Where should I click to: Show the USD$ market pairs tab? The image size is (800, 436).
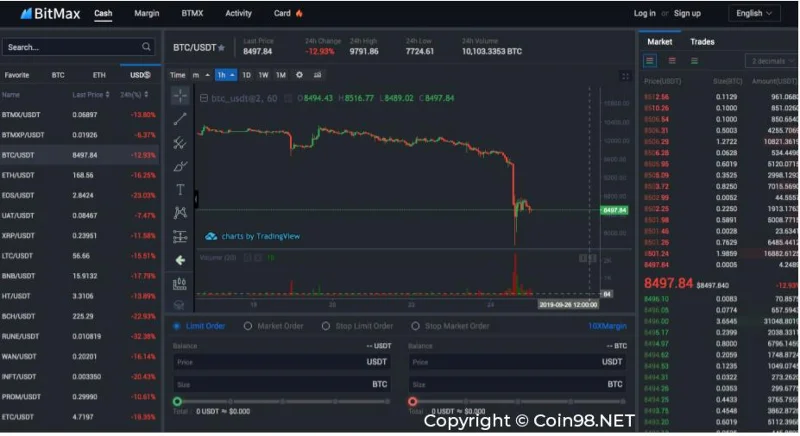(140, 75)
